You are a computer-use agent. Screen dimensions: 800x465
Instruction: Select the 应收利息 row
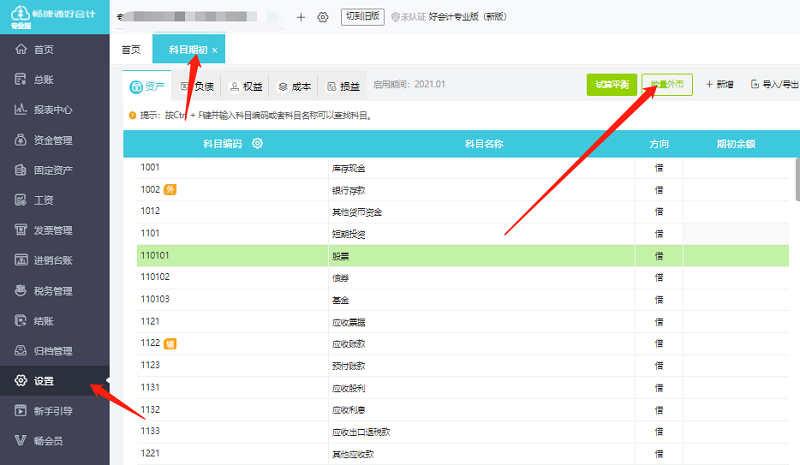pyautogui.click(x=463, y=410)
